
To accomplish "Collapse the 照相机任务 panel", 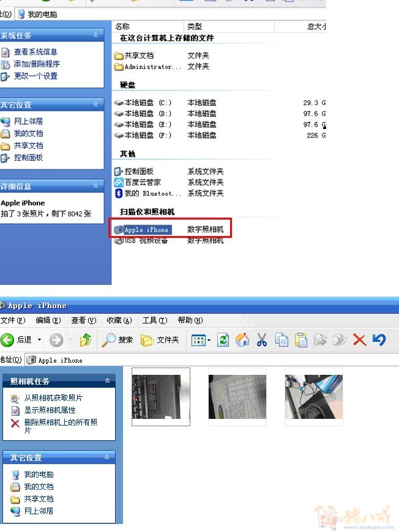I will tap(107, 381).
